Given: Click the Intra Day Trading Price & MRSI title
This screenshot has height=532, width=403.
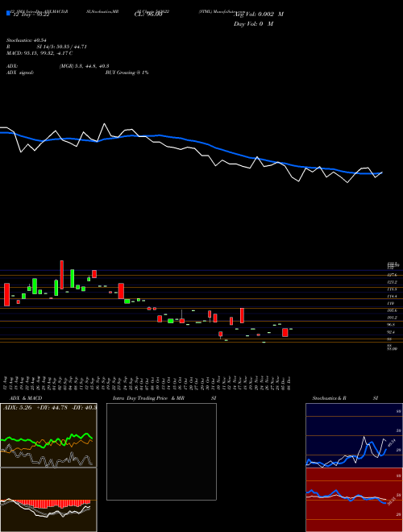Looking at the screenshot, I should coord(164,398).
